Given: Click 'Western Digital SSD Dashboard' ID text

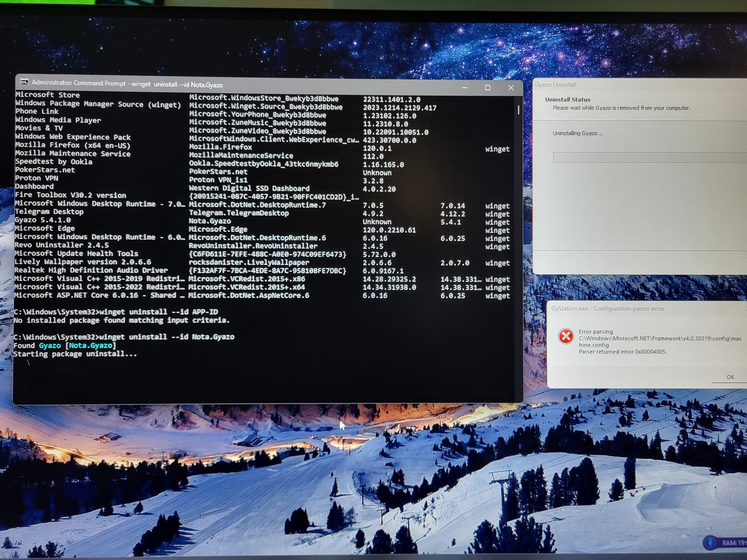Looking at the screenshot, I should click(249, 188).
